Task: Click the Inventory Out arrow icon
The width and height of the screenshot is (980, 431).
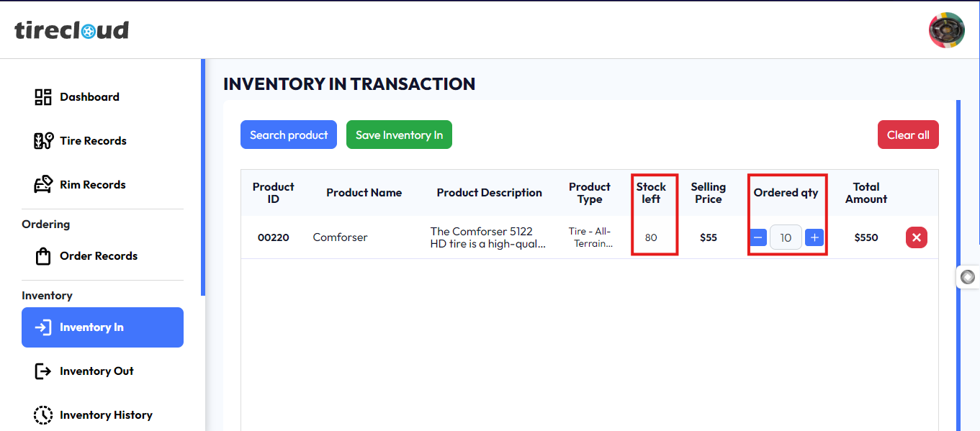Action: click(x=43, y=371)
